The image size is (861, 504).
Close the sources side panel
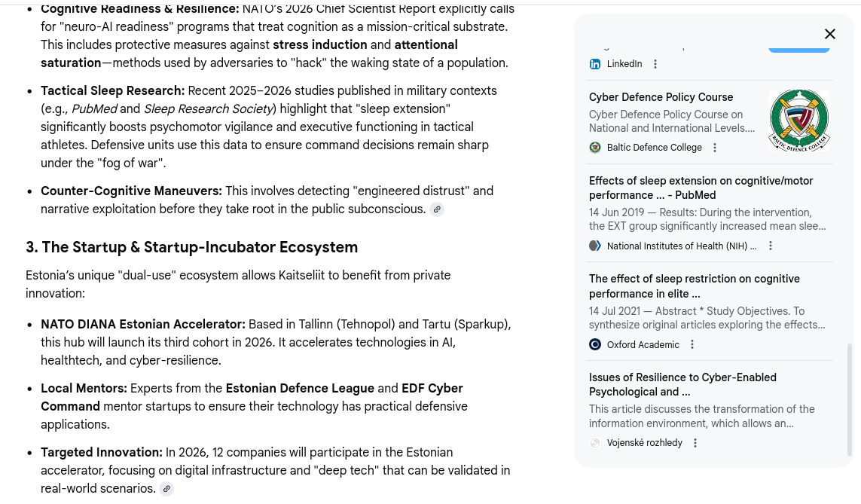829,34
